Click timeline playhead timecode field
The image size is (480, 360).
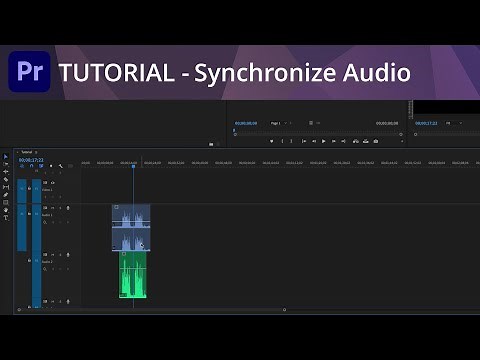point(31,160)
